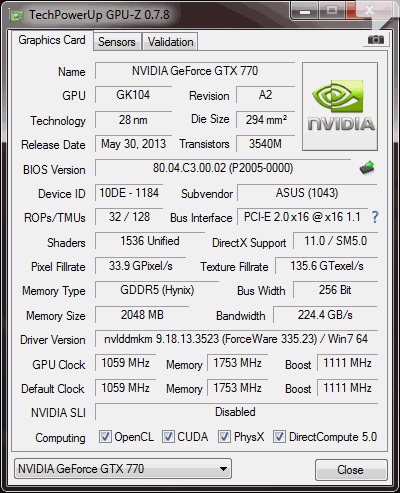Switch to the Sensors tab
The height and width of the screenshot is (493, 400).
click(x=117, y=42)
